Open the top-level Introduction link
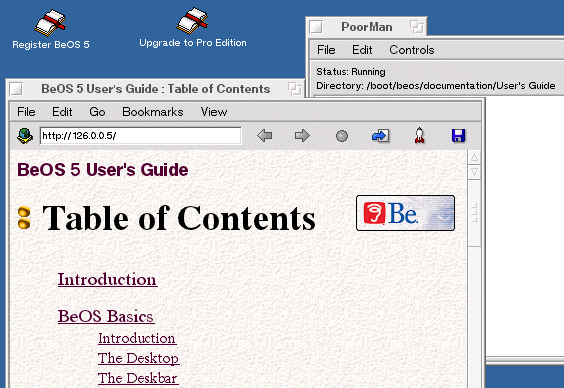The image size is (564, 388). click(108, 279)
